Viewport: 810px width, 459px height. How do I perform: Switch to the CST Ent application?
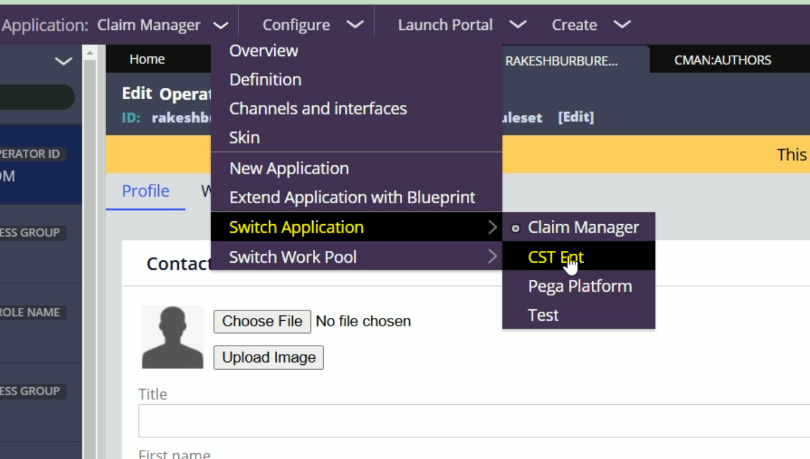pyautogui.click(x=579, y=257)
